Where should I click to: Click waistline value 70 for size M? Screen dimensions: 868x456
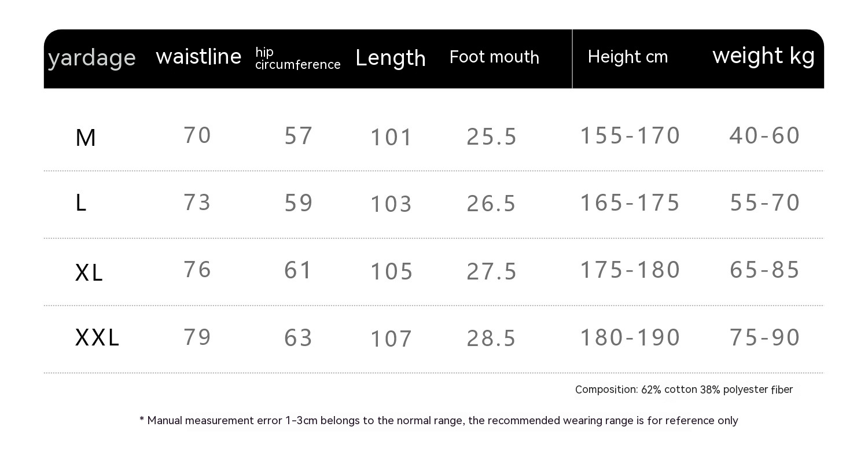[197, 135]
